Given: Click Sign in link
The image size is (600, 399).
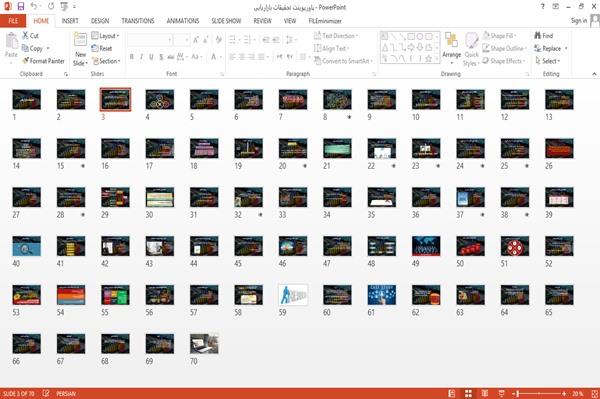Looking at the screenshot, I should click(579, 21).
